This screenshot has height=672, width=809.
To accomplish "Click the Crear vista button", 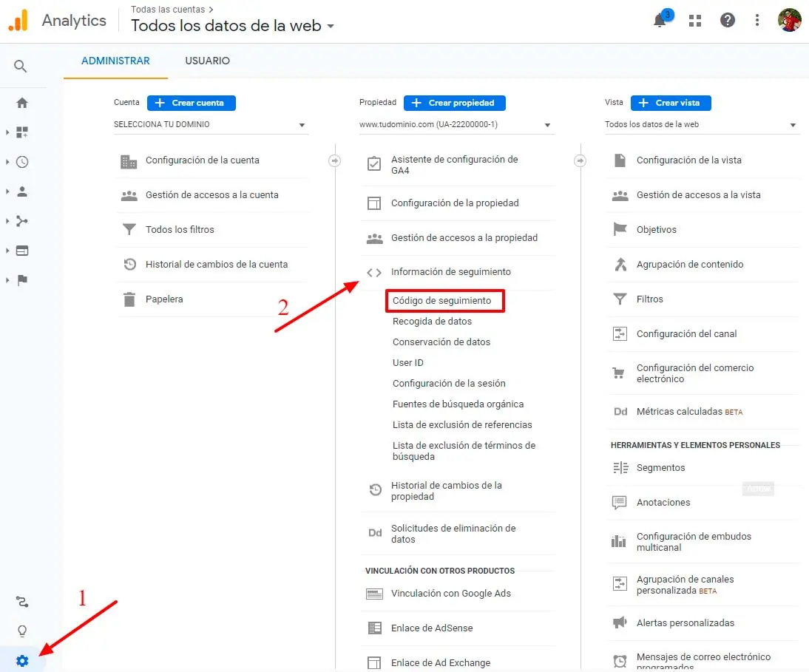I will click(671, 103).
